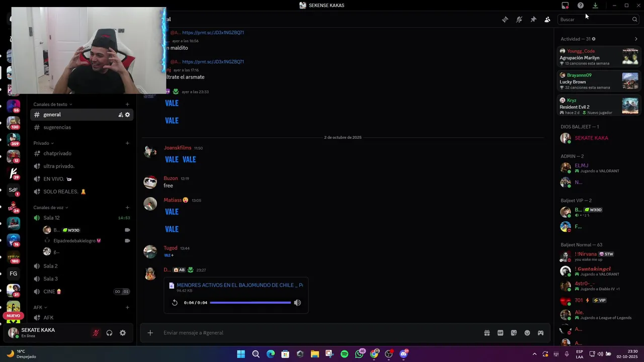This screenshot has width=644, height=362.
Task: Jump to NUEVO unread servers indicator
Action: pos(14,316)
